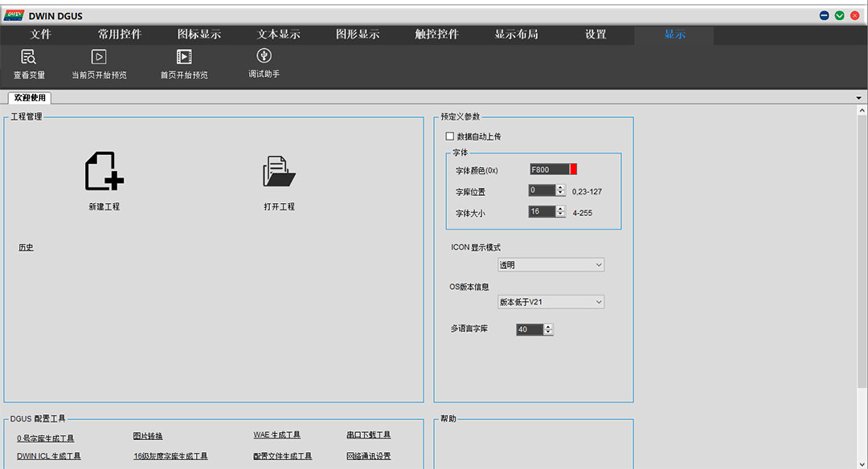Open an existing project via 打开工程 icon
The width and height of the screenshot is (868, 469).
click(x=279, y=171)
